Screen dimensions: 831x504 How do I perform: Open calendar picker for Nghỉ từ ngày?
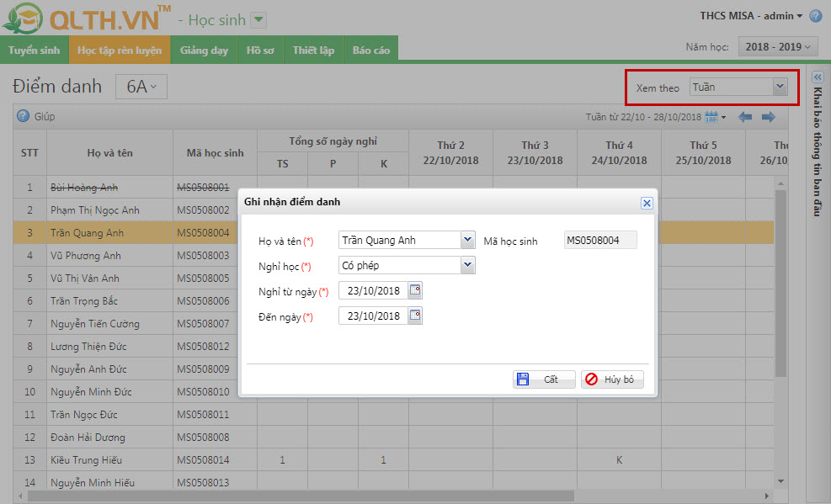[414, 290]
